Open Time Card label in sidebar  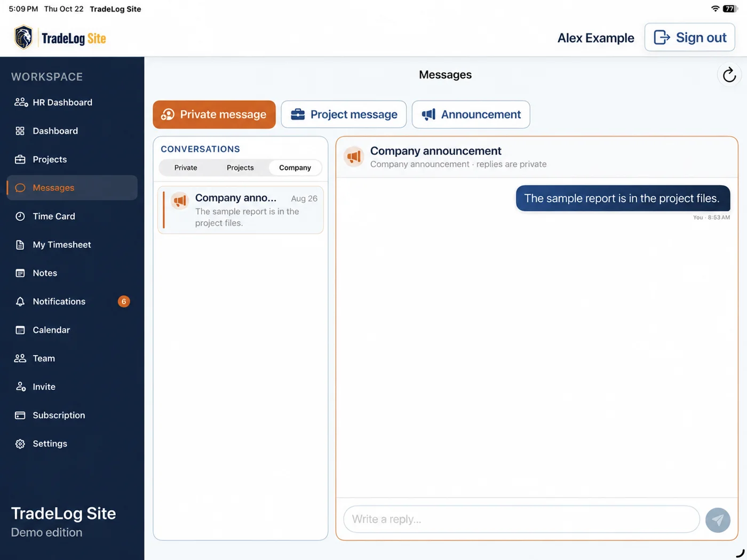(54, 216)
